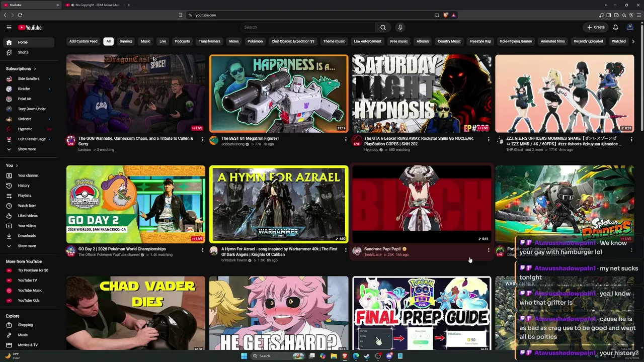The height and width of the screenshot is (362, 644).
Task: Open more options for GOG Wannabe video
Action: coord(203,139)
